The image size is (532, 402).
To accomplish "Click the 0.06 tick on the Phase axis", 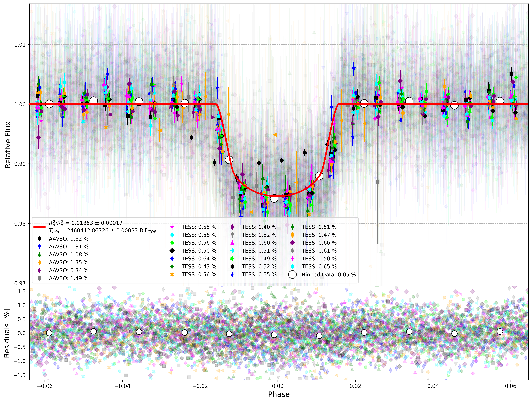I will [x=511, y=386].
